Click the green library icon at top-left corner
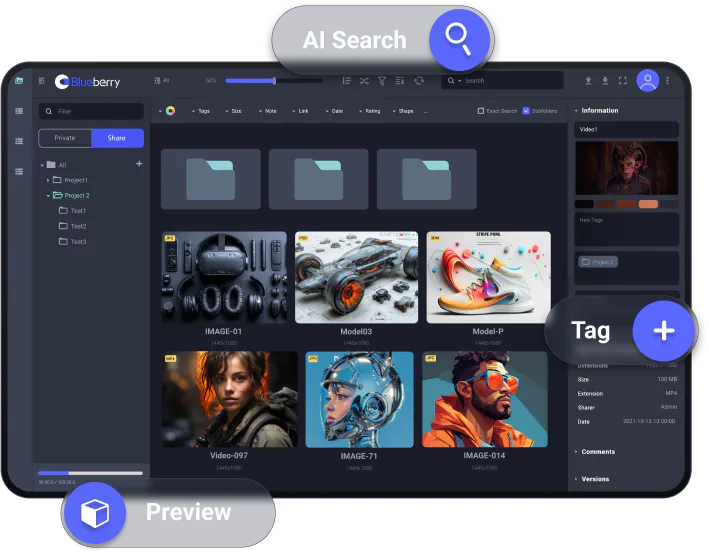709x553 pixels. [x=19, y=80]
